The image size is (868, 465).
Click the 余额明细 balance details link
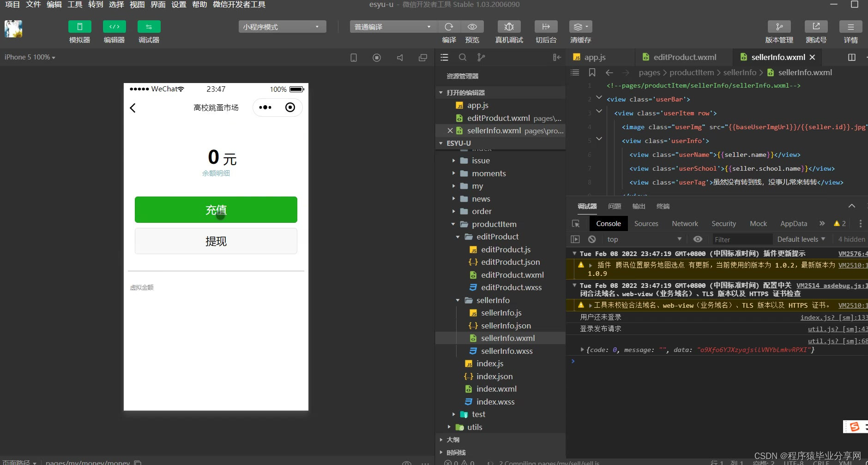click(x=216, y=173)
